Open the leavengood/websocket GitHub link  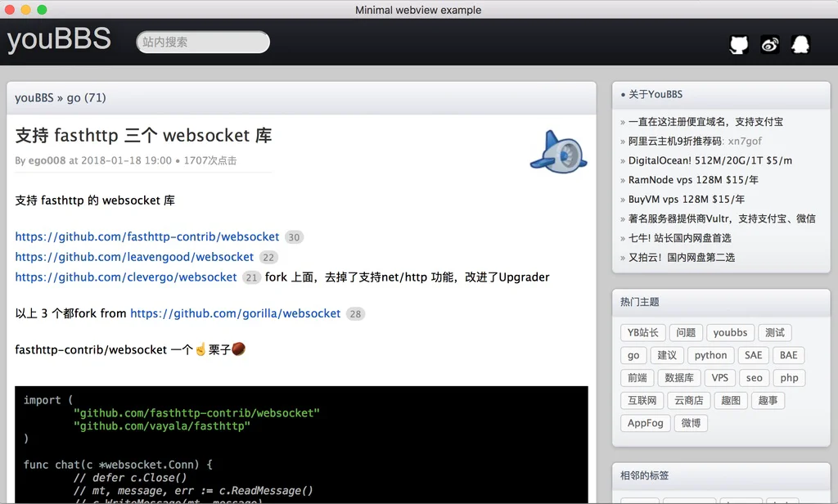(134, 257)
